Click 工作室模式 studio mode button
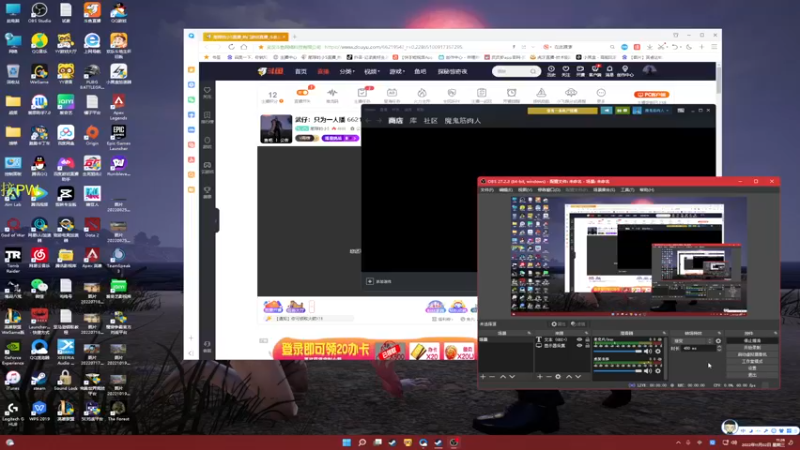The height and width of the screenshot is (450, 800). (x=753, y=361)
